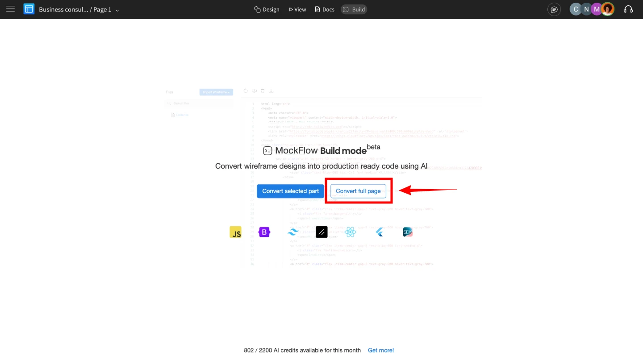Switch to the Design tab

click(x=267, y=9)
